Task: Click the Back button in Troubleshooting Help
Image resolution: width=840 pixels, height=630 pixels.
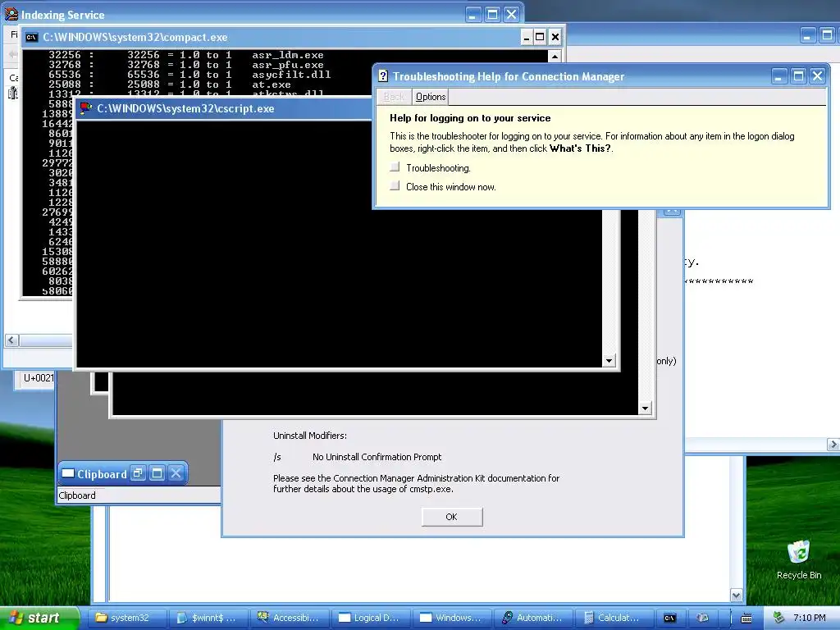Action: click(394, 97)
